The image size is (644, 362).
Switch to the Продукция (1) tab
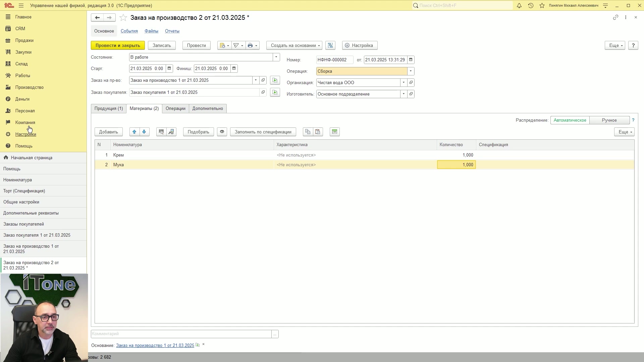(x=109, y=109)
